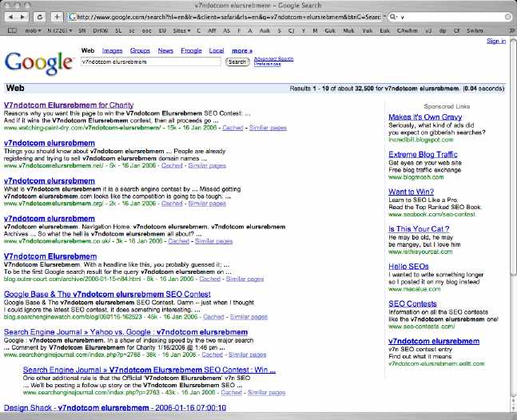Open the 'Hello SEOs' sponsored link
Image resolution: width=517 pixels, height=420 pixels.
(x=408, y=266)
